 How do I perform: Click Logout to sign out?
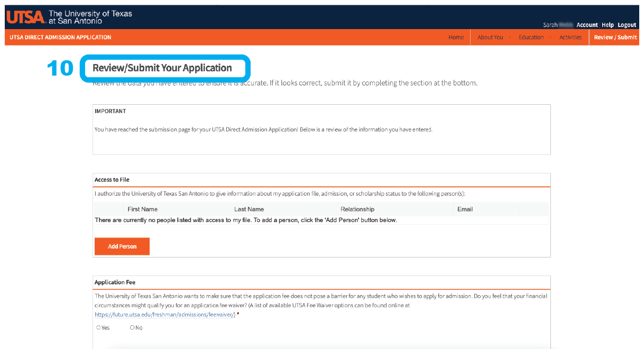coord(626,25)
